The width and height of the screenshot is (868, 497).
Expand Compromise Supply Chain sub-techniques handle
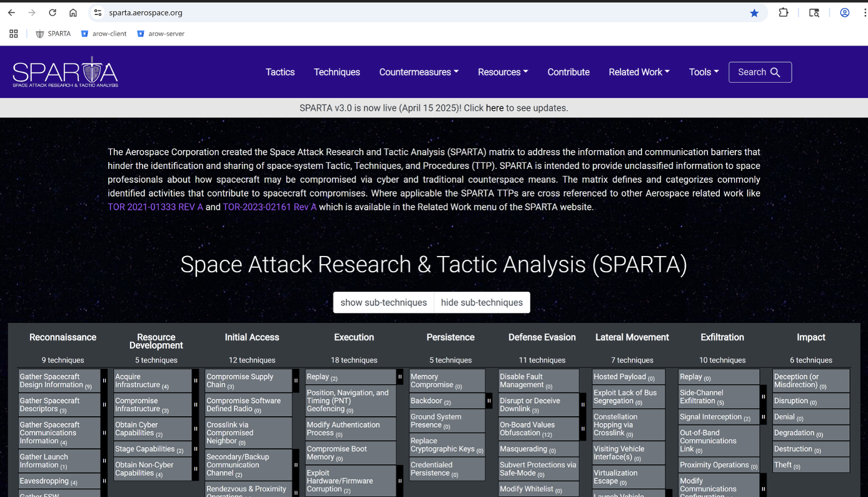(x=296, y=381)
